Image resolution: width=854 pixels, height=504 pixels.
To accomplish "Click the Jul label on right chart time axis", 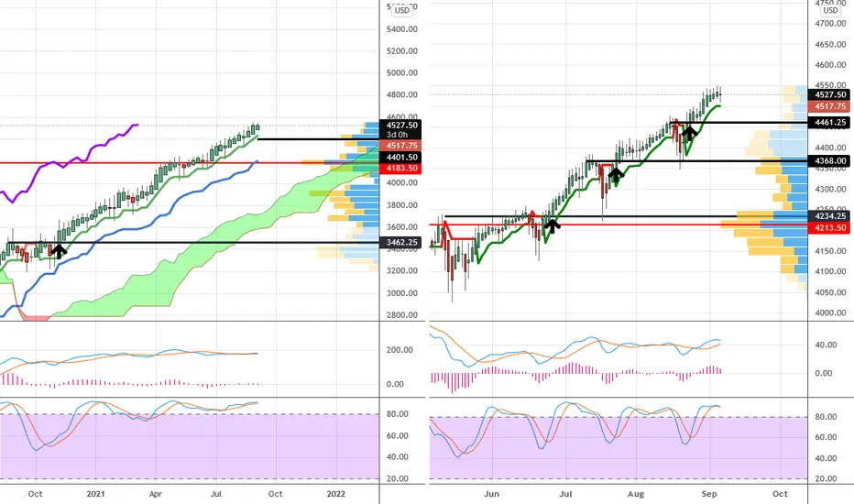I will pos(566,494).
